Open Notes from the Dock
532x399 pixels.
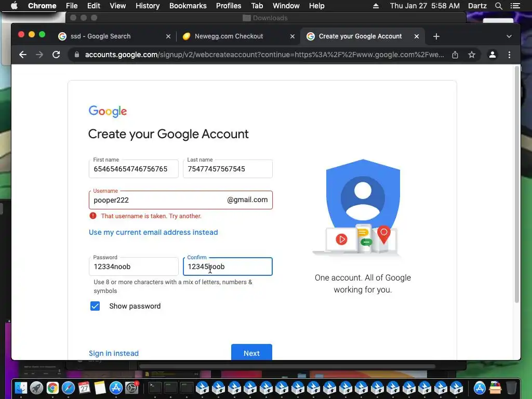coord(100,388)
